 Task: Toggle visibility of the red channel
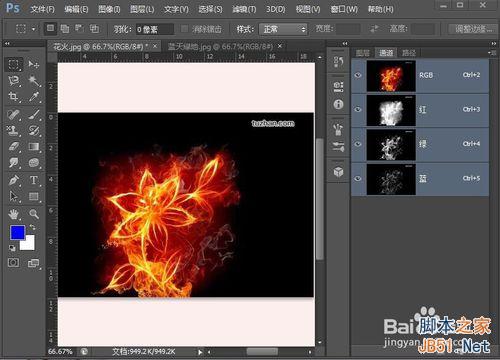pyautogui.click(x=358, y=109)
